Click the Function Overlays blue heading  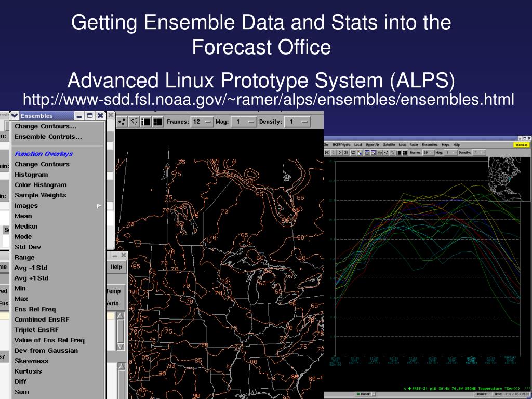[x=44, y=154]
